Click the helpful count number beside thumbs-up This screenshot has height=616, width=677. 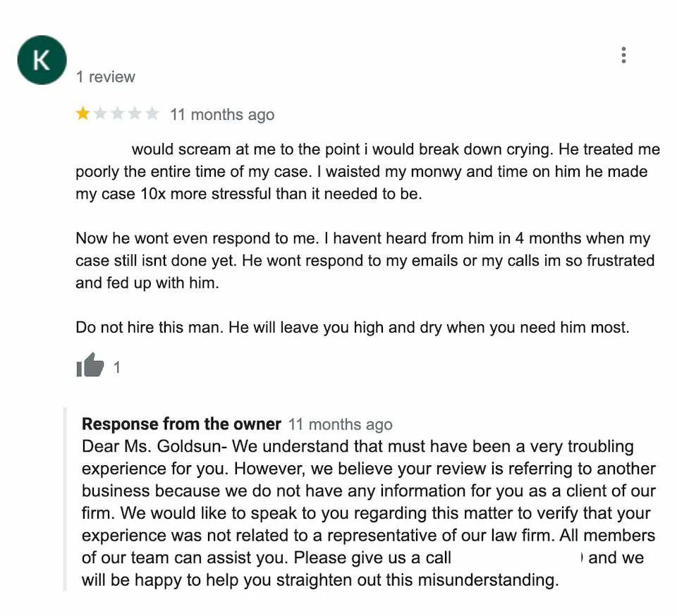(x=117, y=367)
